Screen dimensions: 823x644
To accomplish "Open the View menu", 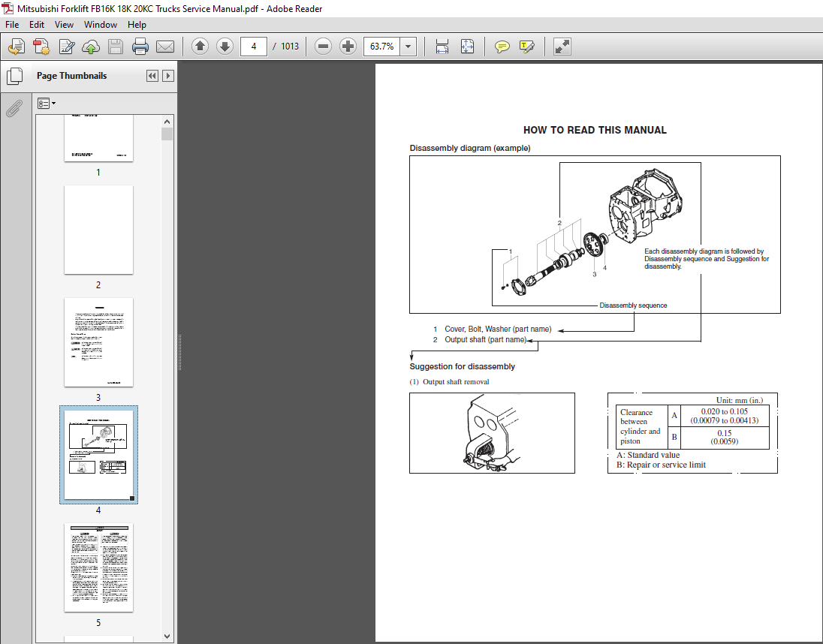I will point(64,25).
